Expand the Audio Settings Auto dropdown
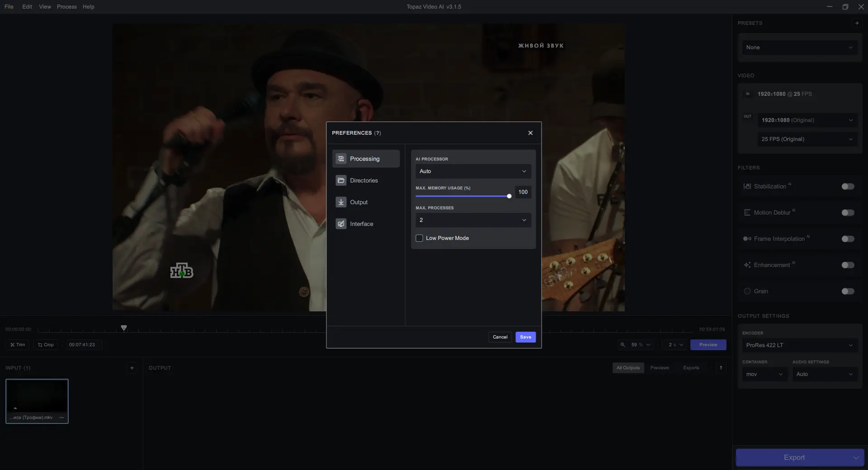This screenshot has width=868, height=470. (825, 374)
